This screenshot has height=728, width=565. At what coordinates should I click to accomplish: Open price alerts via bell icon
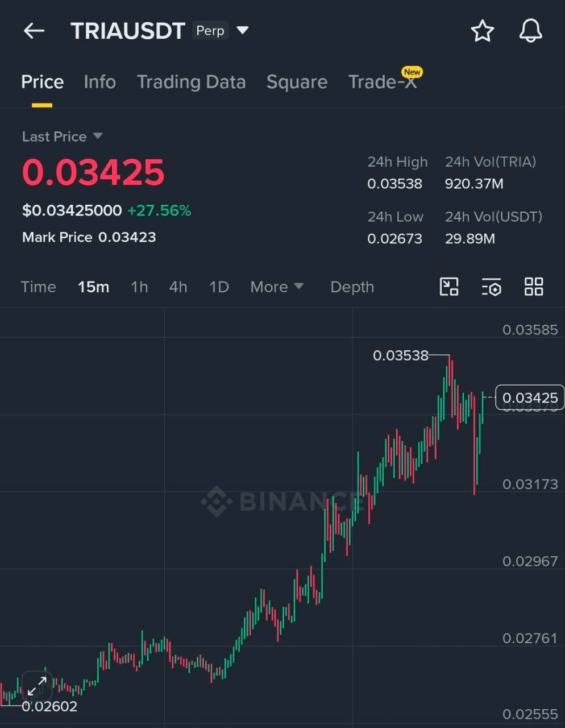point(531,31)
